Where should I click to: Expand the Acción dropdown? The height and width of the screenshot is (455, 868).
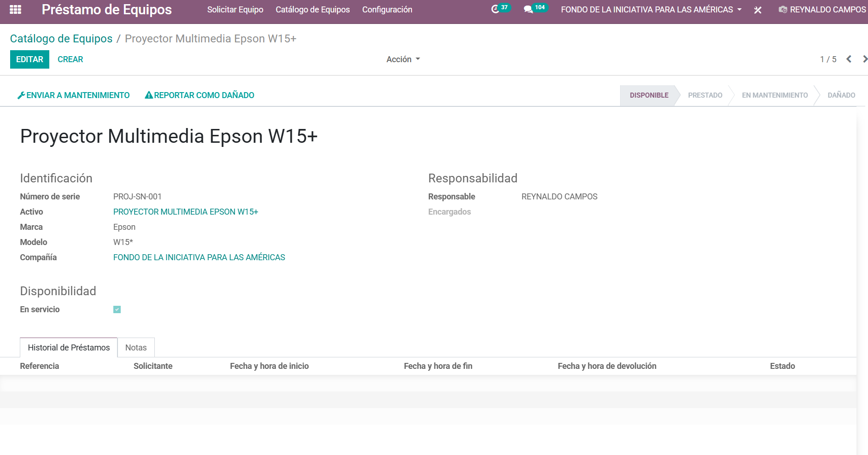403,59
